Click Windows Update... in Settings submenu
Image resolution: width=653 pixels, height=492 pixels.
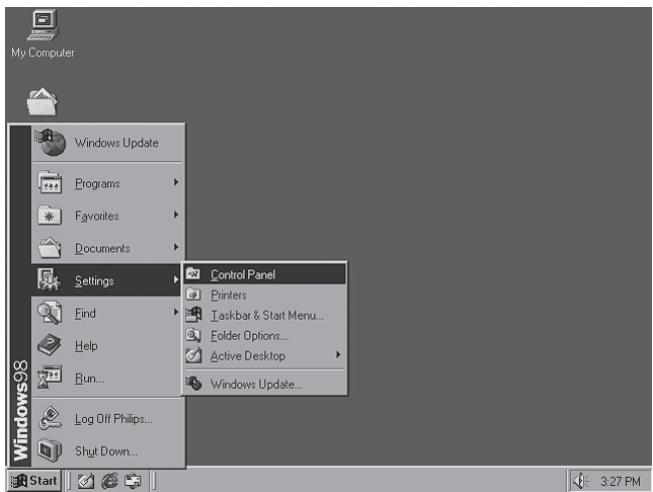coord(264,384)
